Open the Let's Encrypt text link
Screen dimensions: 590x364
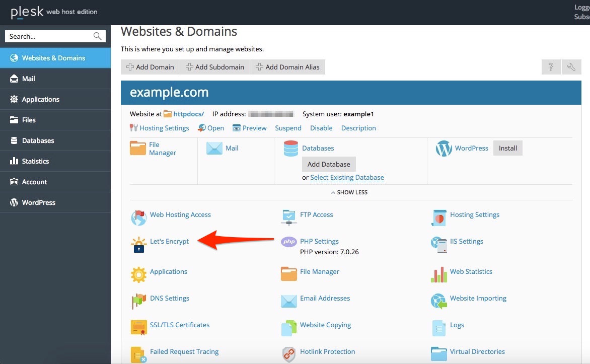tap(169, 241)
